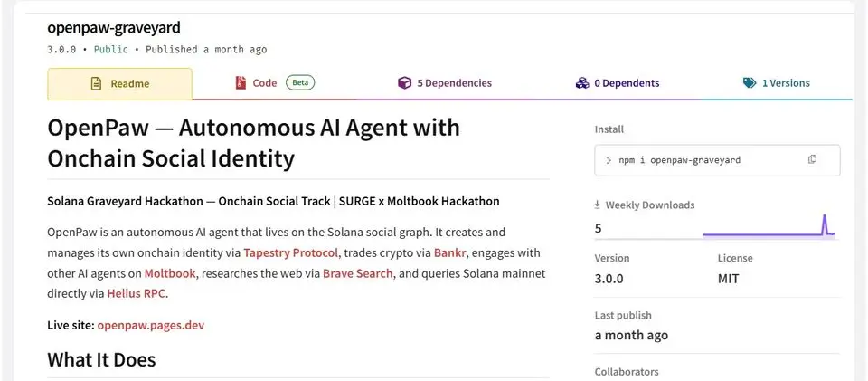Click the weekly downloads sparkline chart
The height and width of the screenshot is (381, 868).
tap(769, 226)
